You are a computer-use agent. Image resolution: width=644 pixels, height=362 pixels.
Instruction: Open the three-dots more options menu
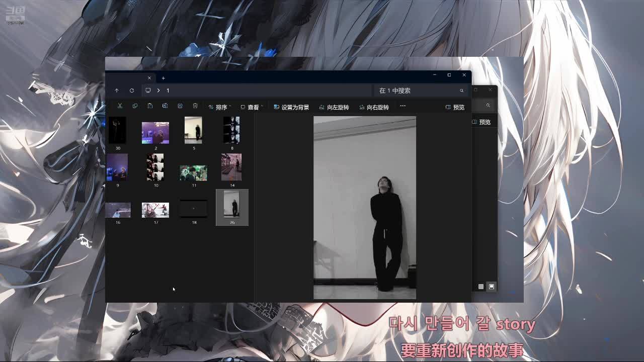point(403,106)
